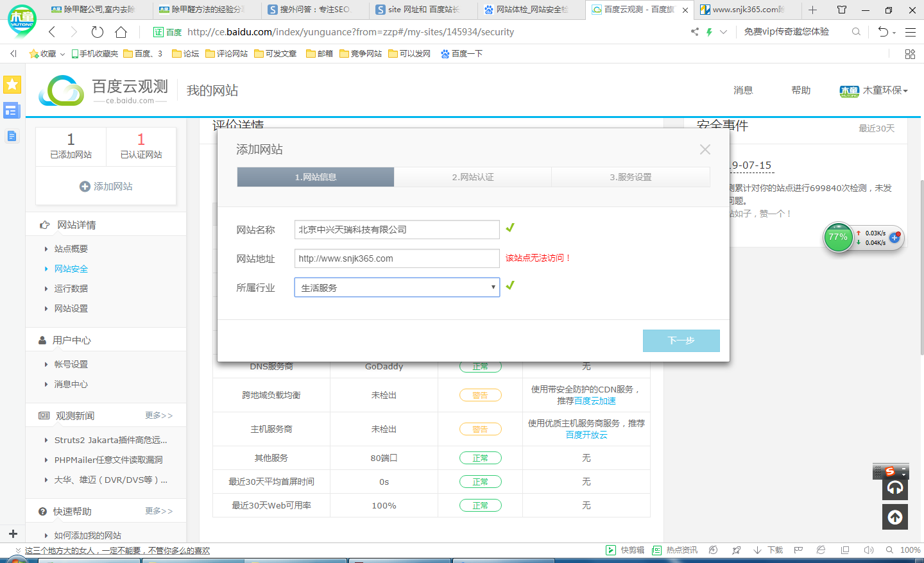Select 网站安全 in the sidebar
Viewport: 924px width, 563px height.
click(x=71, y=269)
